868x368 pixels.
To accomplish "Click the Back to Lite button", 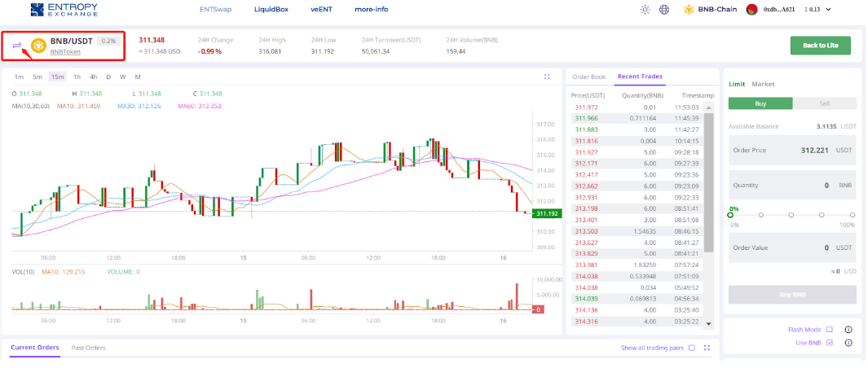I will click(x=820, y=46).
